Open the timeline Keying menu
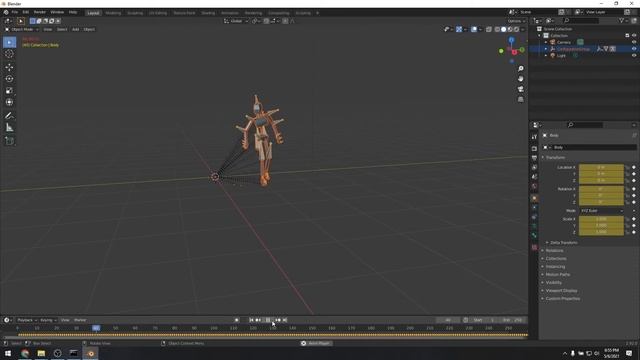The width and height of the screenshot is (640, 360). [x=48, y=320]
